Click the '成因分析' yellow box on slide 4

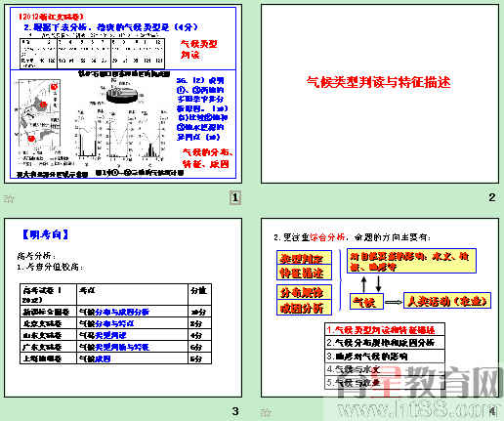coord(304,308)
